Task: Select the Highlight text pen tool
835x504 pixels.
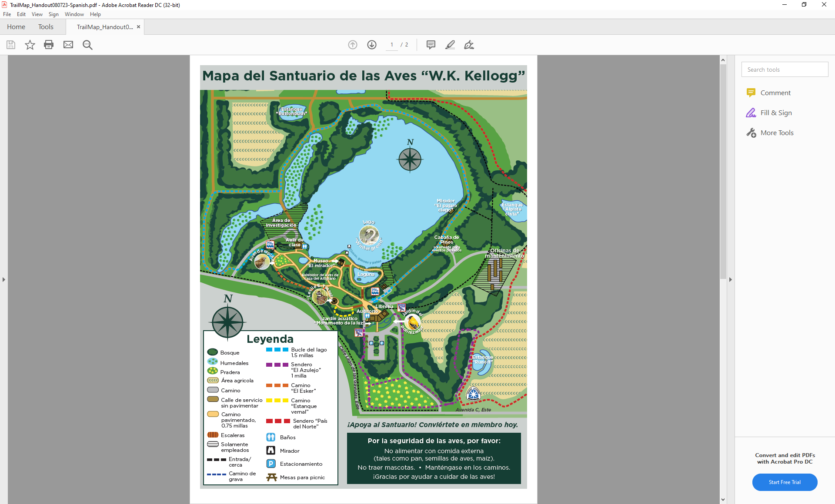Action: click(450, 45)
